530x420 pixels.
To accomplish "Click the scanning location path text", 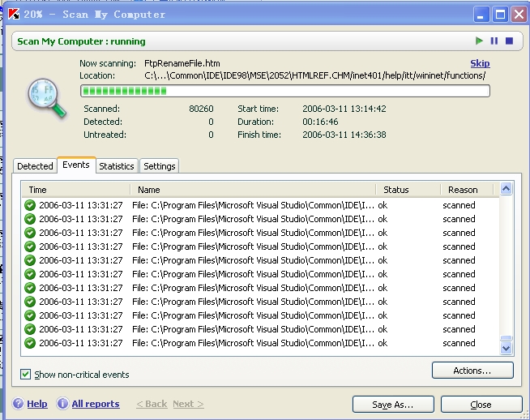I will (x=315, y=75).
